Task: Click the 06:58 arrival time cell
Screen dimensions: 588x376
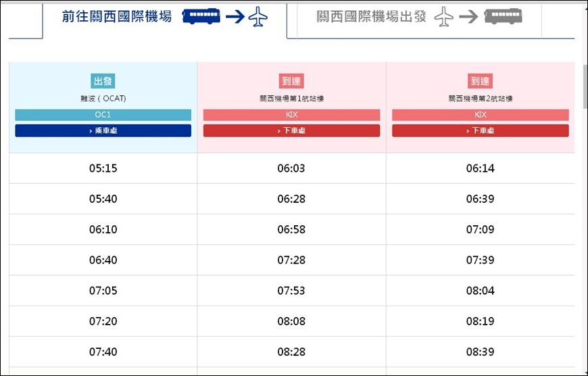Action: click(291, 229)
